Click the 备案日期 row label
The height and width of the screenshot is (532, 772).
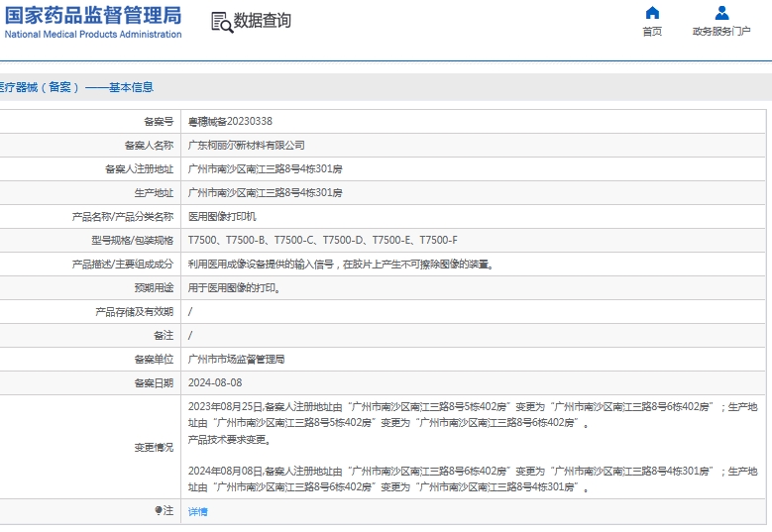click(x=154, y=382)
